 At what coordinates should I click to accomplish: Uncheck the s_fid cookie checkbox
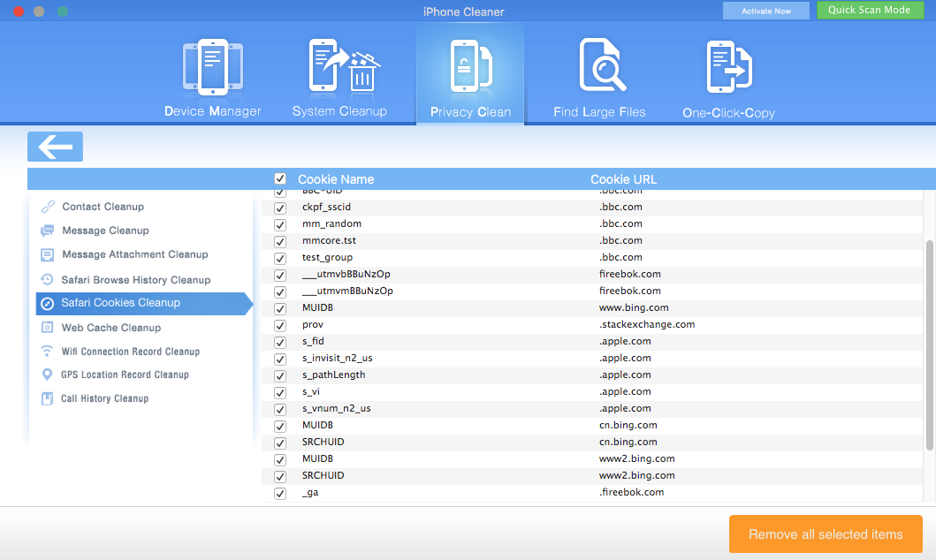(280, 343)
